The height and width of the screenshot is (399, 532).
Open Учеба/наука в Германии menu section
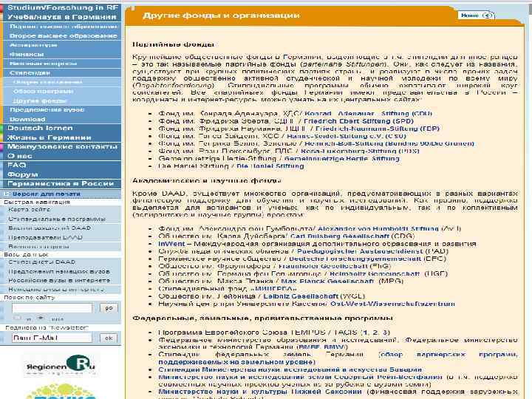click(62, 16)
